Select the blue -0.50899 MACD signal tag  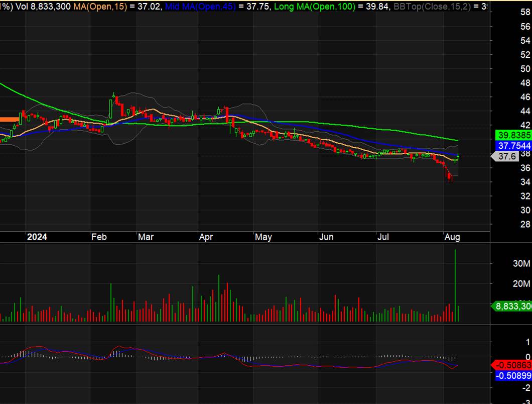(x=513, y=375)
